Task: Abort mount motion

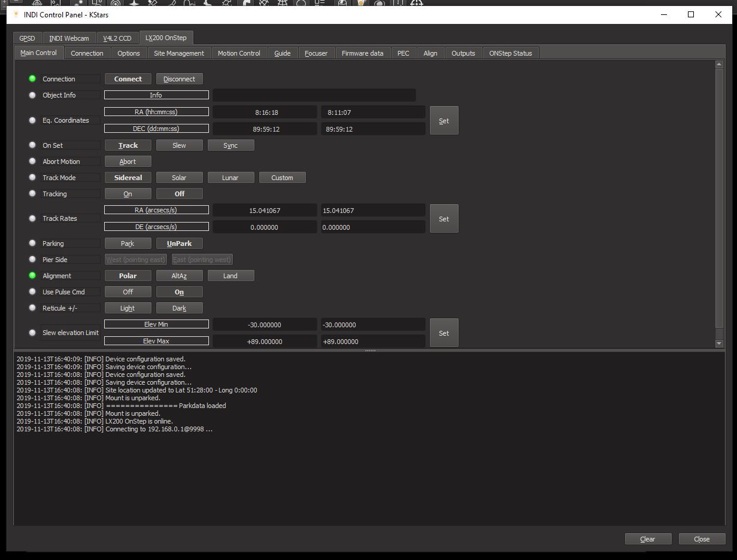Action: (x=128, y=162)
